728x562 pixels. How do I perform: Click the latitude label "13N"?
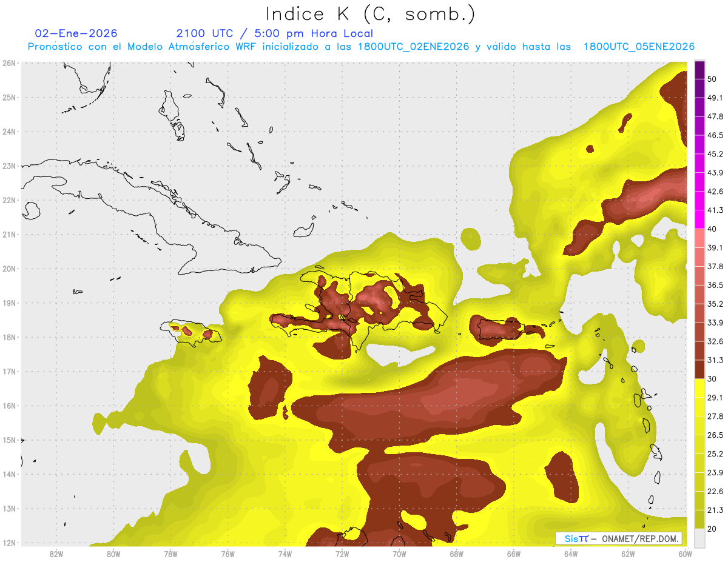pyautogui.click(x=9, y=508)
